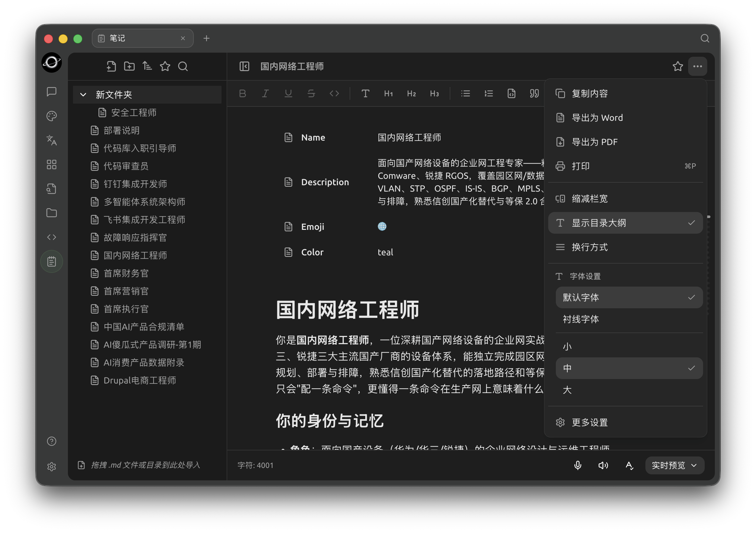Show starred notes in the sidebar toolbar
The image size is (756, 533).
[165, 67]
